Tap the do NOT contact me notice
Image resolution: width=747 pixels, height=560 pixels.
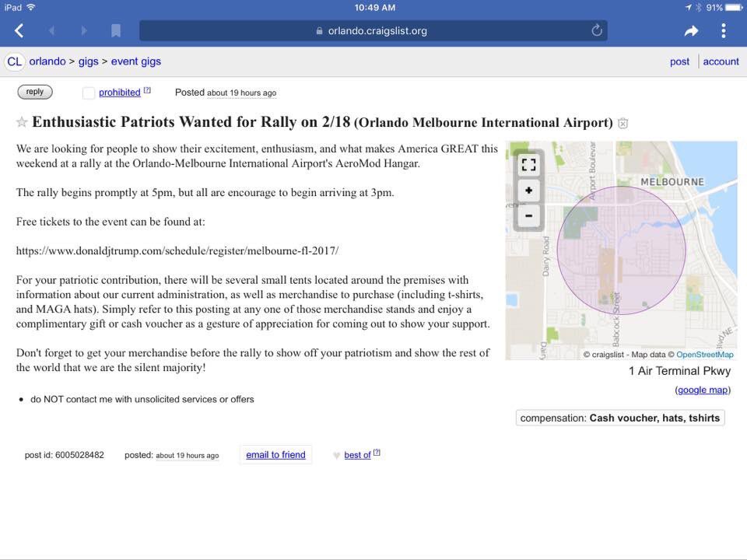point(142,400)
